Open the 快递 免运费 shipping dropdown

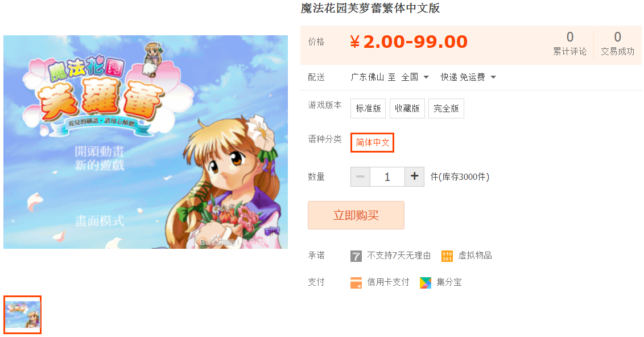coord(468,77)
